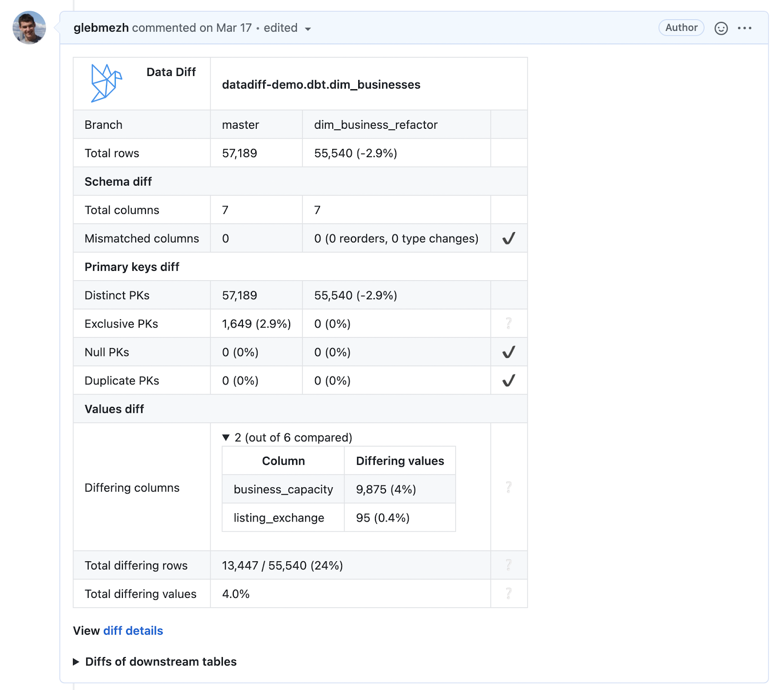Click the question mark beside Total differing rows
784x690 pixels.
point(508,565)
